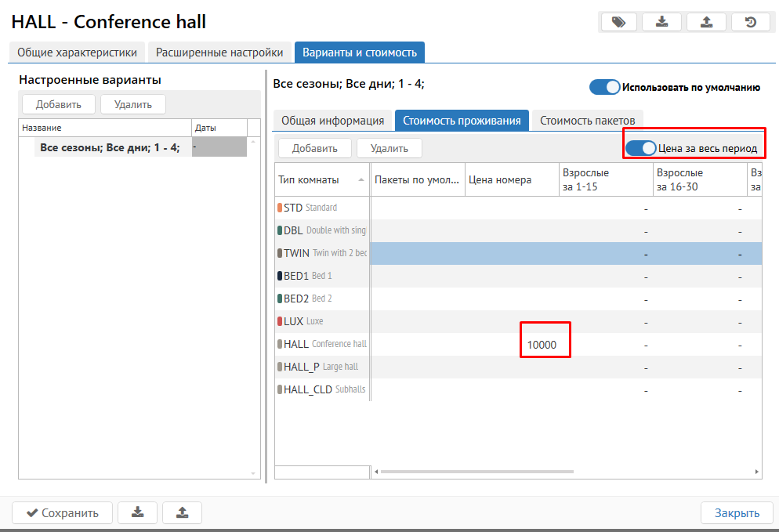779x532 pixels.
Task: Click the top-right upload icon button
Action: [x=706, y=22]
